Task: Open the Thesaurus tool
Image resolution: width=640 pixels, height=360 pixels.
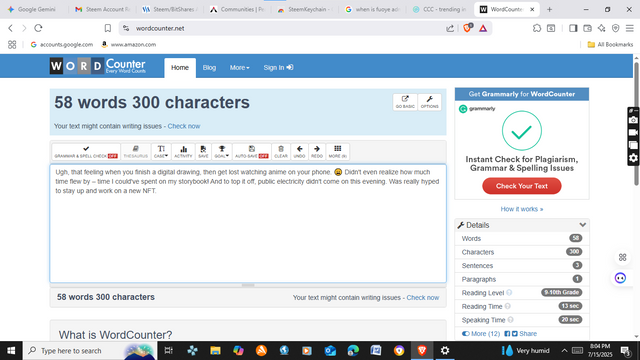Action: [x=136, y=151]
